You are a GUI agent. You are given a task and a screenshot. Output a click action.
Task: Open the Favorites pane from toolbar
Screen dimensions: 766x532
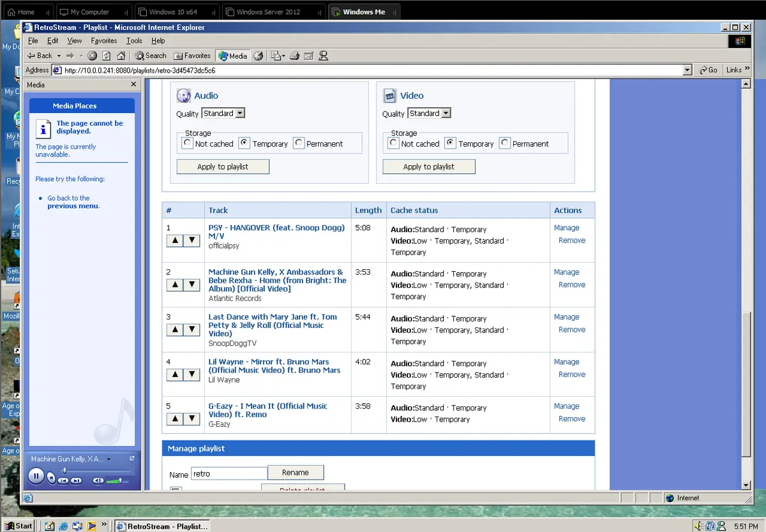point(192,56)
